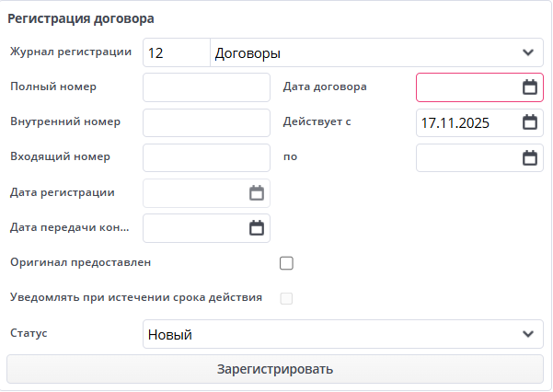The width and height of the screenshot is (553, 392).
Task: Toggle Уведомлять при истечении срока действия checkbox
Action: point(286,298)
